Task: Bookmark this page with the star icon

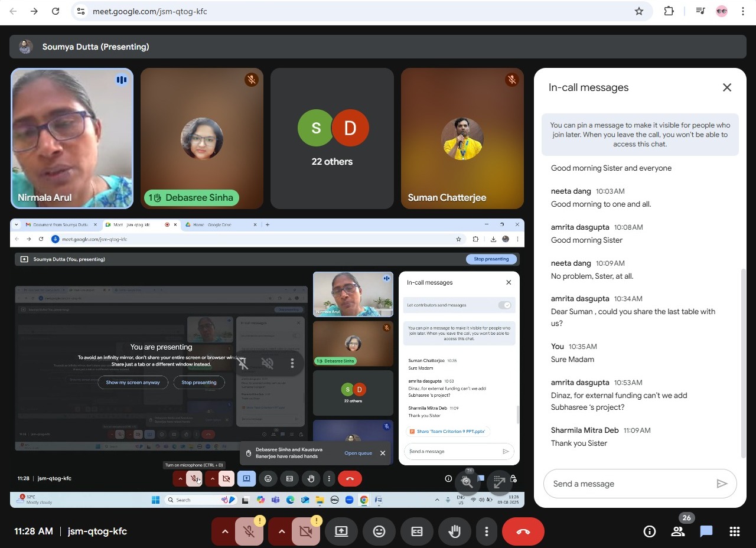Action: click(x=638, y=11)
